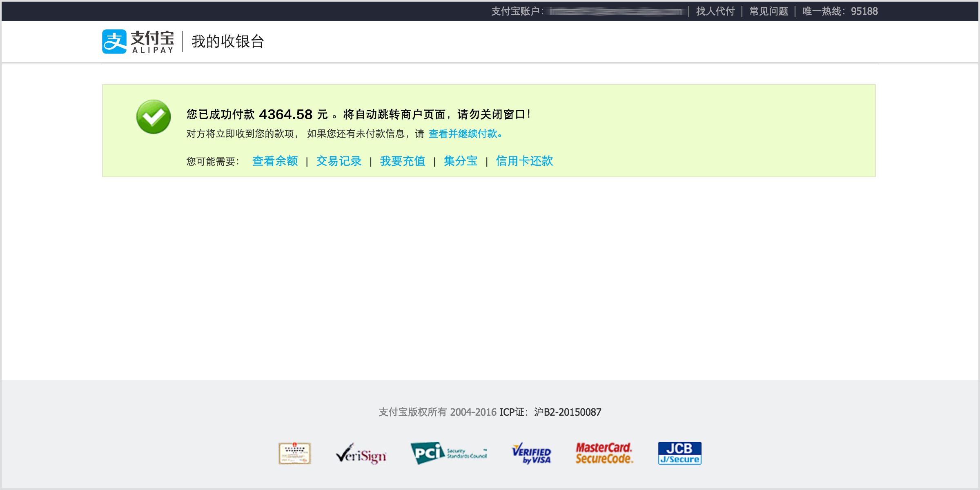
Task: Click the 支付宝 ALIPAY wordmark text
Action: [x=152, y=41]
